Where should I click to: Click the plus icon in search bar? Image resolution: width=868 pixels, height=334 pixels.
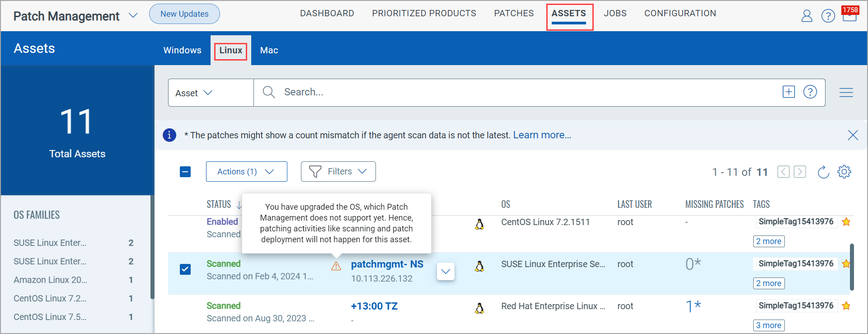click(x=788, y=92)
